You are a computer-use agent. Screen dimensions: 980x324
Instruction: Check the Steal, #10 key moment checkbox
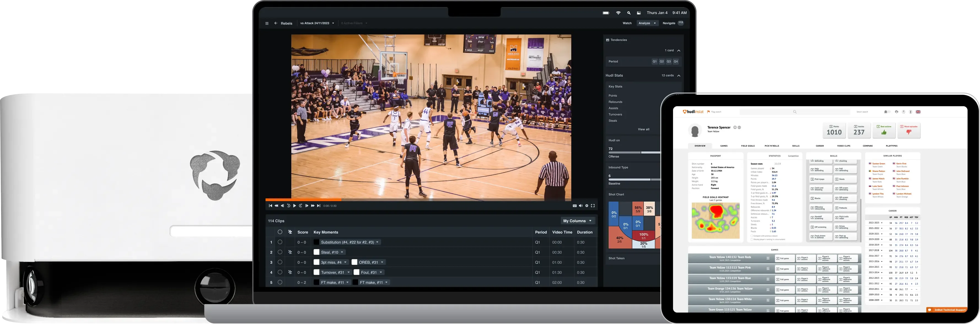tap(317, 252)
